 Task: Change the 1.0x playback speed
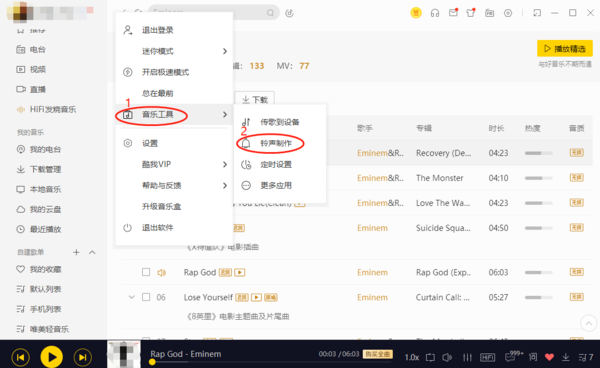(412, 357)
